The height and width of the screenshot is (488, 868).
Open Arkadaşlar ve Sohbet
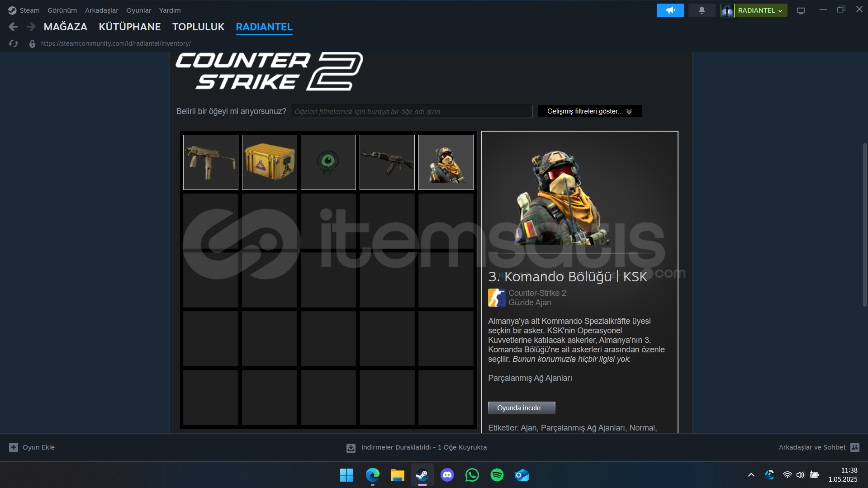[812, 447]
